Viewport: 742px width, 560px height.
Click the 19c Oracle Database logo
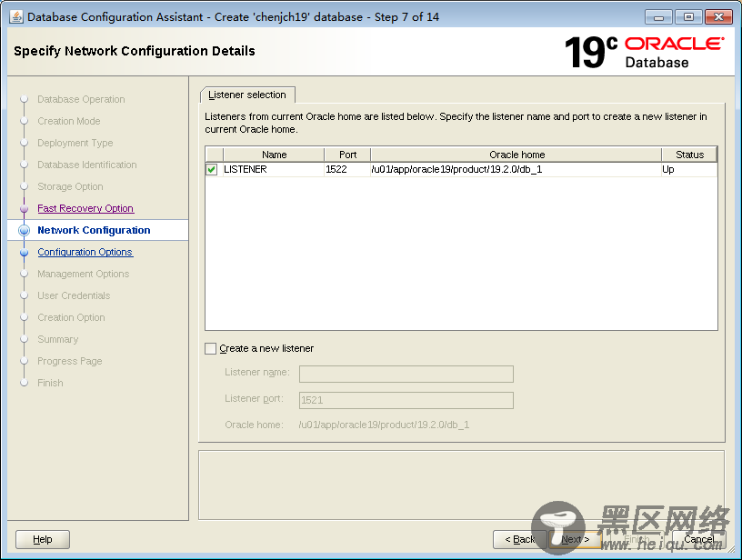(644, 52)
